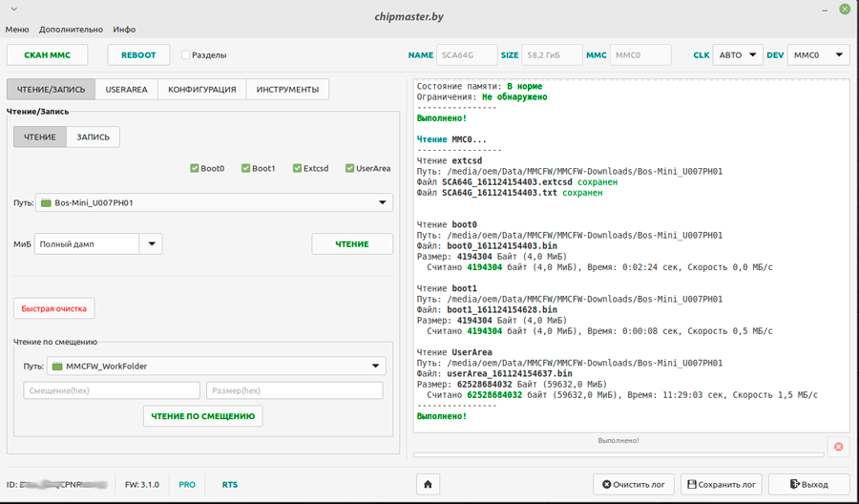
Task: Click the progress bar under the log
Action: (x=618, y=454)
